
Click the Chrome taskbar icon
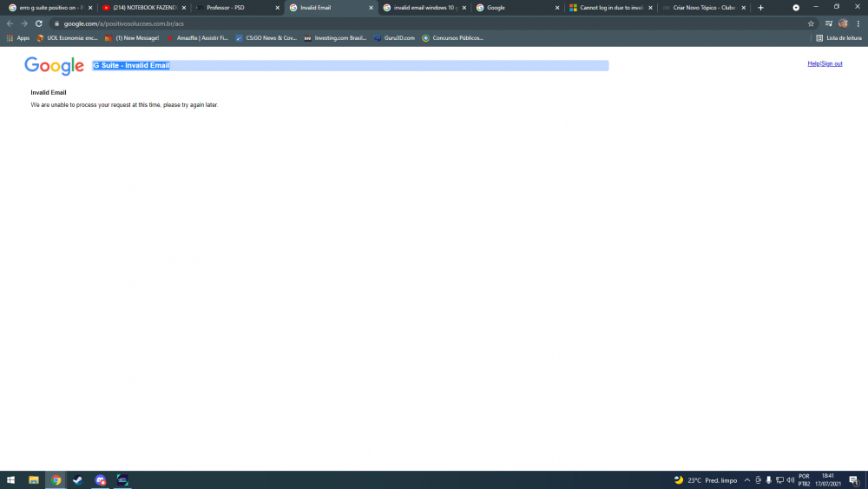[x=56, y=480]
